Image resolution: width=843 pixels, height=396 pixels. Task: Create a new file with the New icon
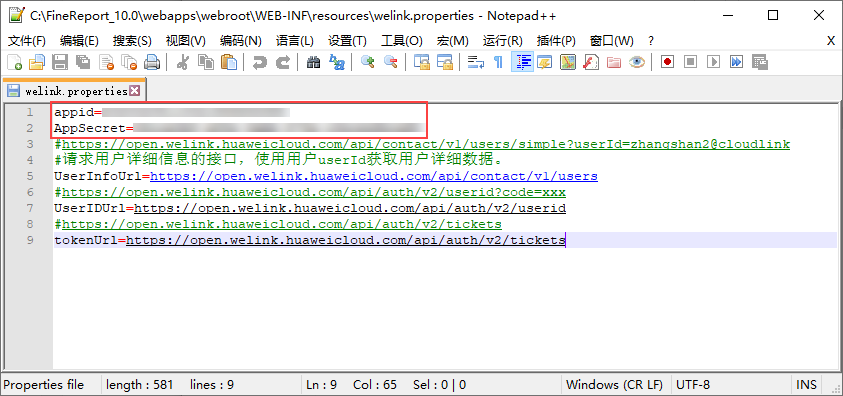coord(15,62)
